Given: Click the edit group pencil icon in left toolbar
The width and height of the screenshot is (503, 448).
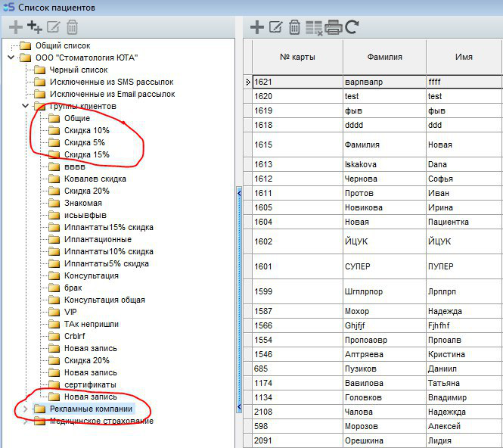Looking at the screenshot, I should click(x=53, y=28).
